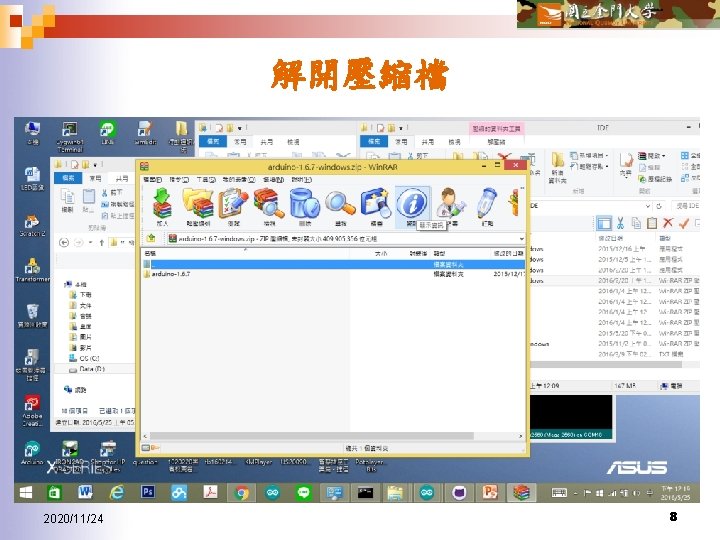Open WinRAR Options menu
Viewport: 720px width, 540px height.
[273, 180]
